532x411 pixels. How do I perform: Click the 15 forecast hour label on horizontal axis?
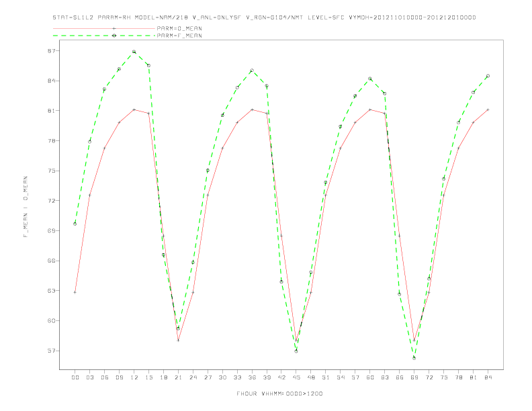click(148, 377)
